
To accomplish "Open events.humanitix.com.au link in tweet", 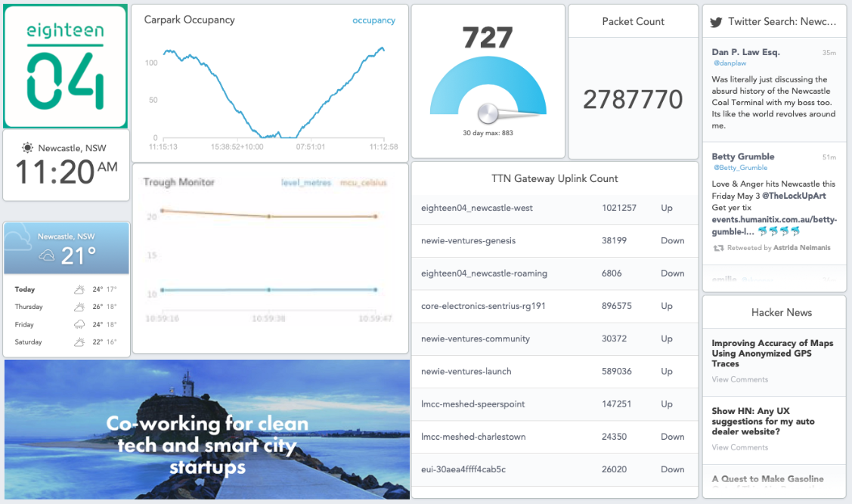I will point(774,225).
